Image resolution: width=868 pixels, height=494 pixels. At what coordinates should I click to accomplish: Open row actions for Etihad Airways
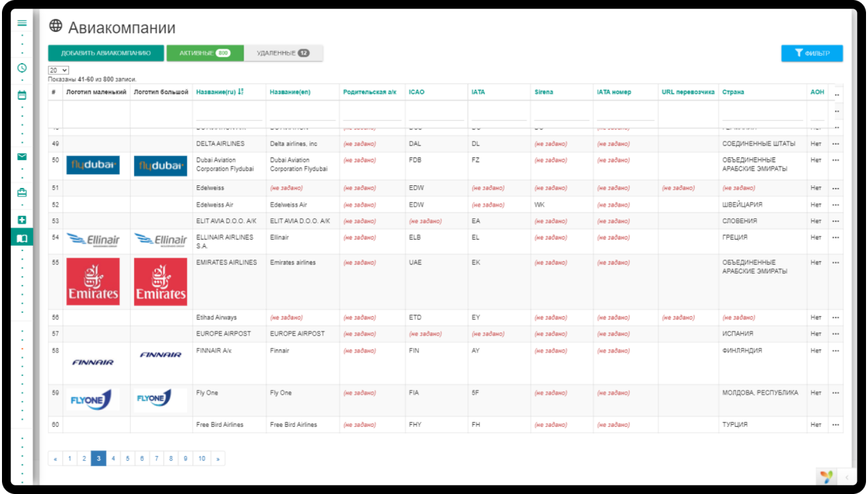pyautogui.click(x=835, y=318)
